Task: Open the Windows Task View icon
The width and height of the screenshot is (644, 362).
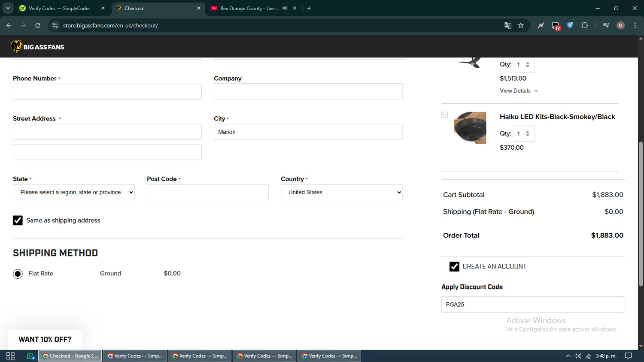Action: (10, 356)
